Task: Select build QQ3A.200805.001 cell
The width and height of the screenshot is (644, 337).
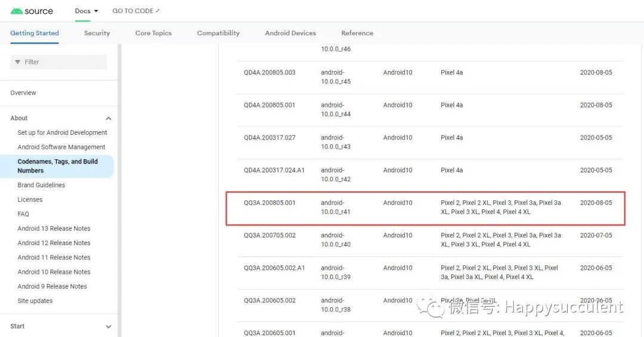Action: [270, 203]
